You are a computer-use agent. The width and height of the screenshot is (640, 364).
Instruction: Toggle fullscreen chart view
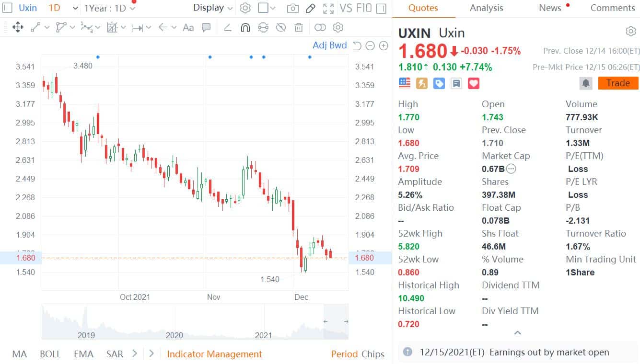point(328,8)
